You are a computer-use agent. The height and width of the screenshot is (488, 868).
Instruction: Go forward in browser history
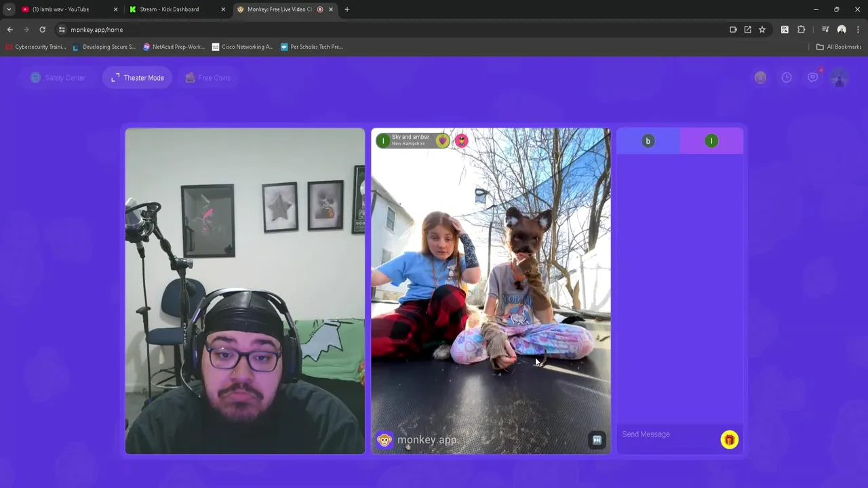click(x=26, y=30)
